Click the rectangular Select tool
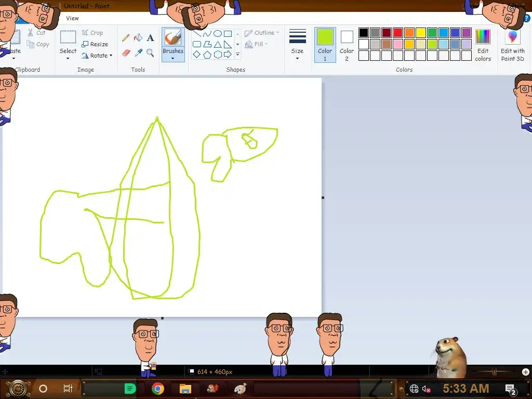Image resolution: width=532 pixels, height=399 pixels. tap(68, 37)
